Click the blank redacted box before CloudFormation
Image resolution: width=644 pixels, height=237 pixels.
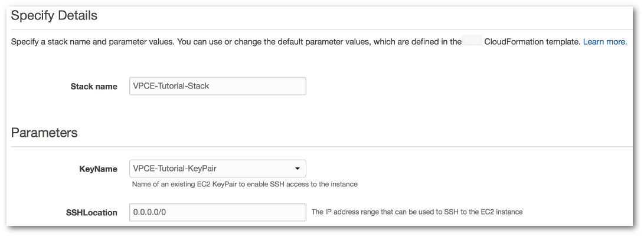point(473,42)
